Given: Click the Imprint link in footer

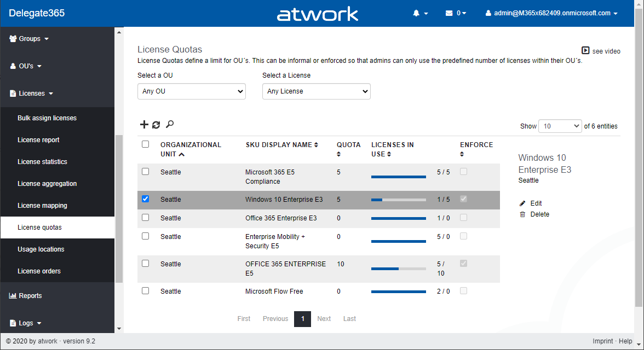Looking at the screenshot, I should [x=602, y=341].
